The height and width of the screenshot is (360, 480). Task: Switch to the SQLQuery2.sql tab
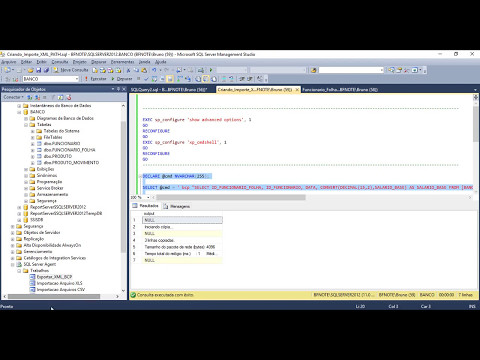tap(169, 90)
